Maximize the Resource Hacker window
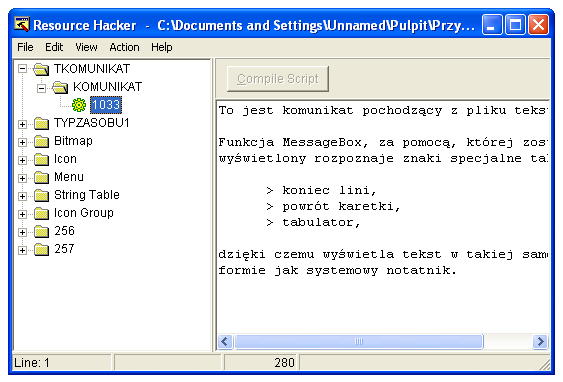The image size is (563, 382). click(x=515, y=25)
